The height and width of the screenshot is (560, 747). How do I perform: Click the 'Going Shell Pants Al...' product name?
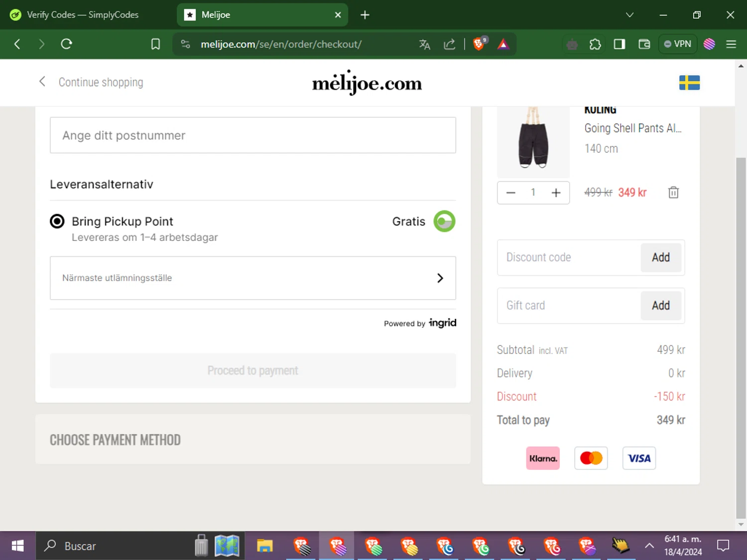(633, 128)
